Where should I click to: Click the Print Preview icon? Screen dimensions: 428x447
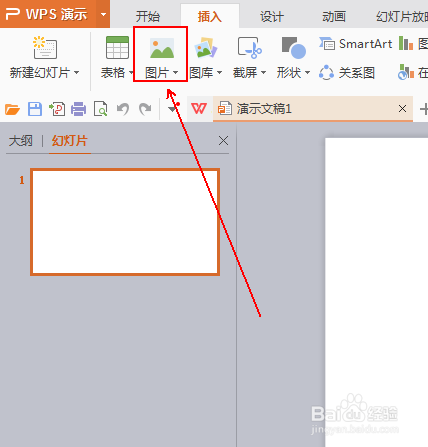click(100, 109)
